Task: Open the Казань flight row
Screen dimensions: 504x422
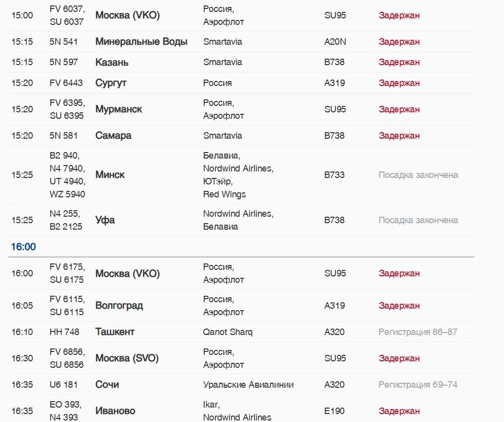Action: coord(112,62)
